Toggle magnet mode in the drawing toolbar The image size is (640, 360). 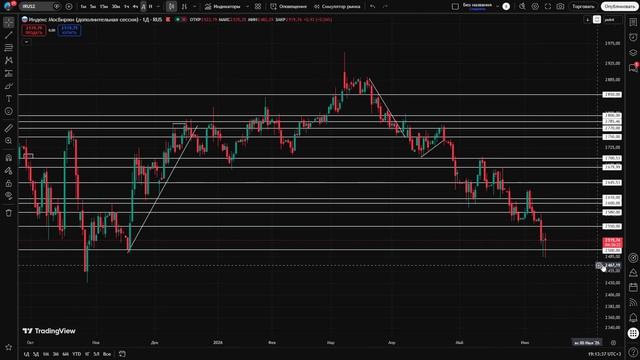click(9, 158)
